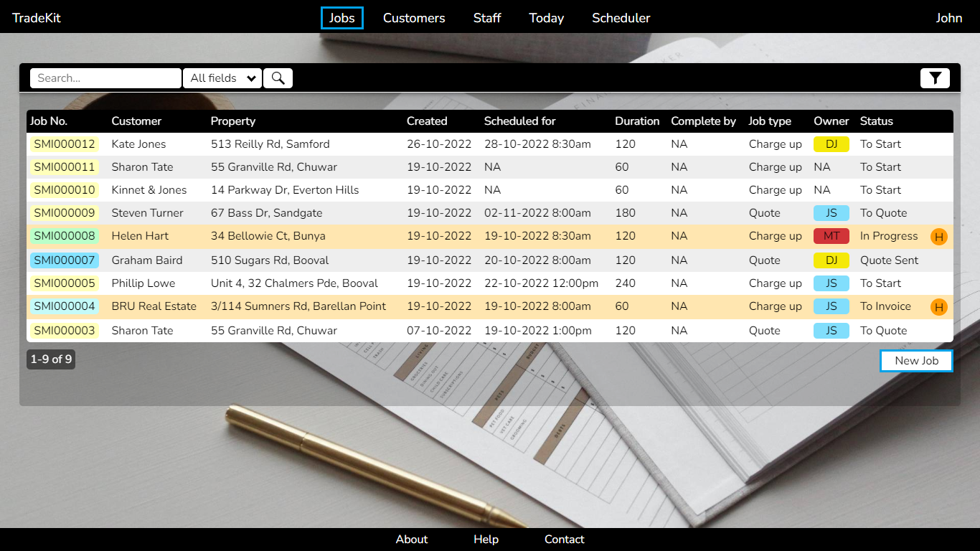The image size is (980, 551).
Task: Click the H badge on Helen Hart row
Action: 938,237
